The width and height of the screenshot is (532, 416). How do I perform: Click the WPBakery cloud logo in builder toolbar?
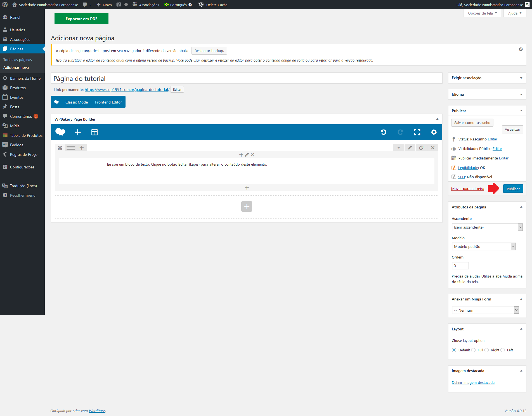(60, 132)
